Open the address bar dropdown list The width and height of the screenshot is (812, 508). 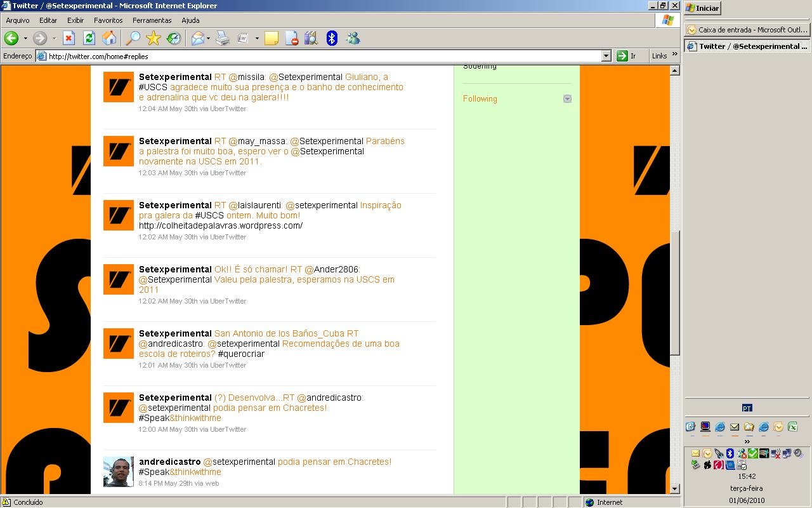tap(606, 56)
